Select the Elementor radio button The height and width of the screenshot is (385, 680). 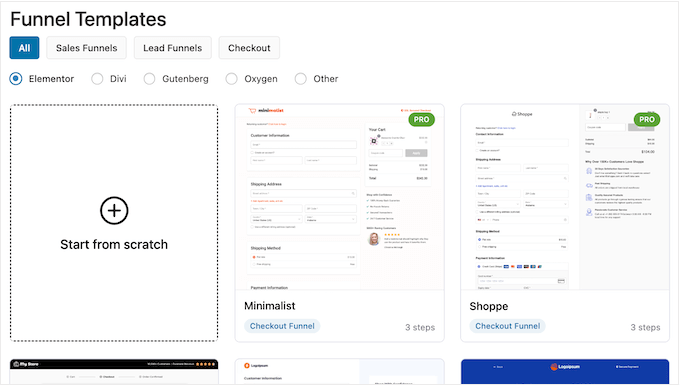point(16,79)
